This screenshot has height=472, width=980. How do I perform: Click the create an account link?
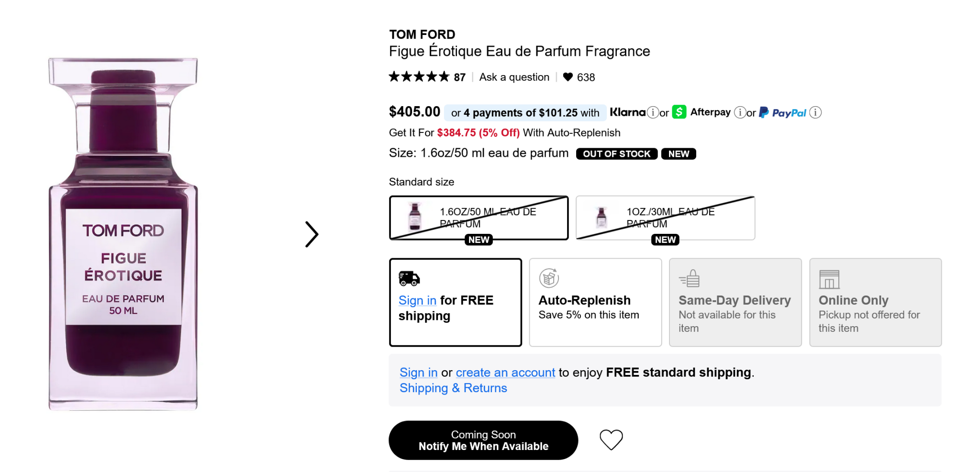(x=505, y=373)
